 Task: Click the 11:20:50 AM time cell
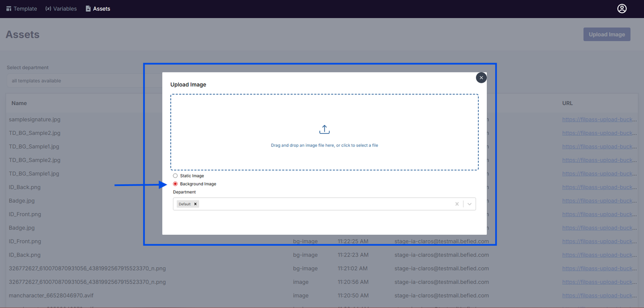click(352, 296)
